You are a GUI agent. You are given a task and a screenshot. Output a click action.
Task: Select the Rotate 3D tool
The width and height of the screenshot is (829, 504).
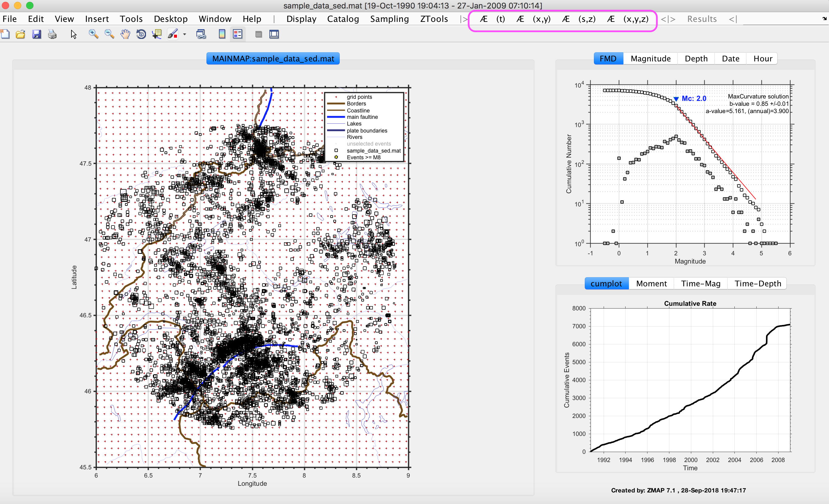[140, 34]
